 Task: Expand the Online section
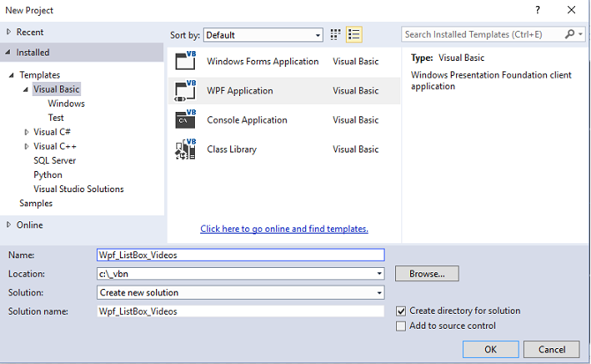point(8,225)
